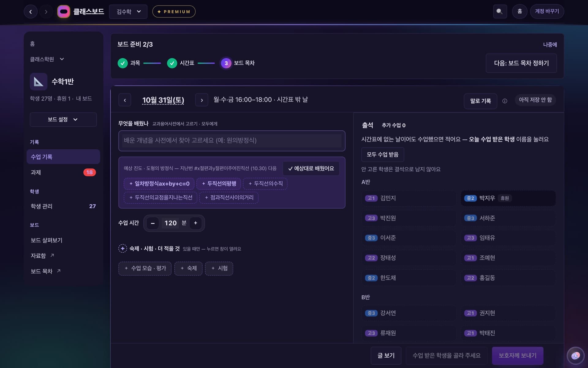The width and height of the screenshot is (588, 368).
Task: Click 보호자께 보내기 button
Action: click(518, 355)
